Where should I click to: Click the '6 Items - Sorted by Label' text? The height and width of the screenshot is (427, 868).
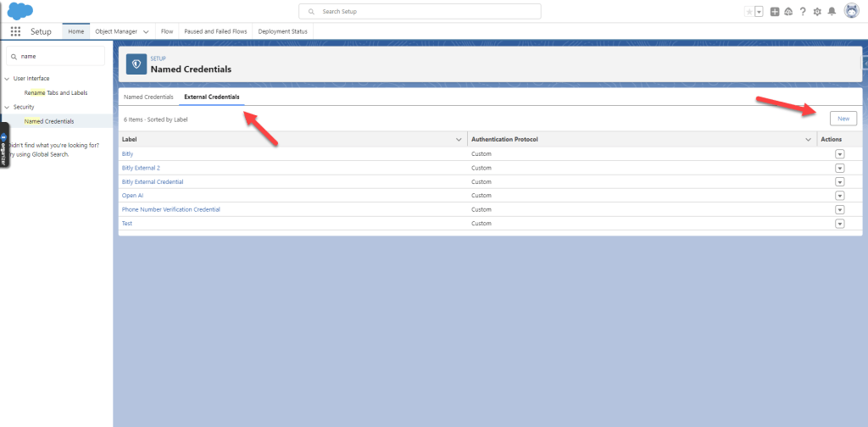[x=156, y=119]
